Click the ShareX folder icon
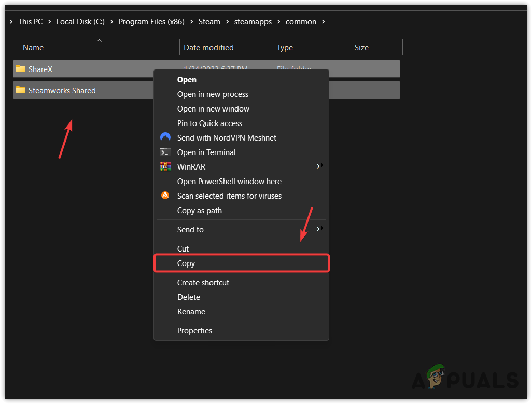Image resolution: width=532 pixels, height=404 pixels. coord(21,68)
